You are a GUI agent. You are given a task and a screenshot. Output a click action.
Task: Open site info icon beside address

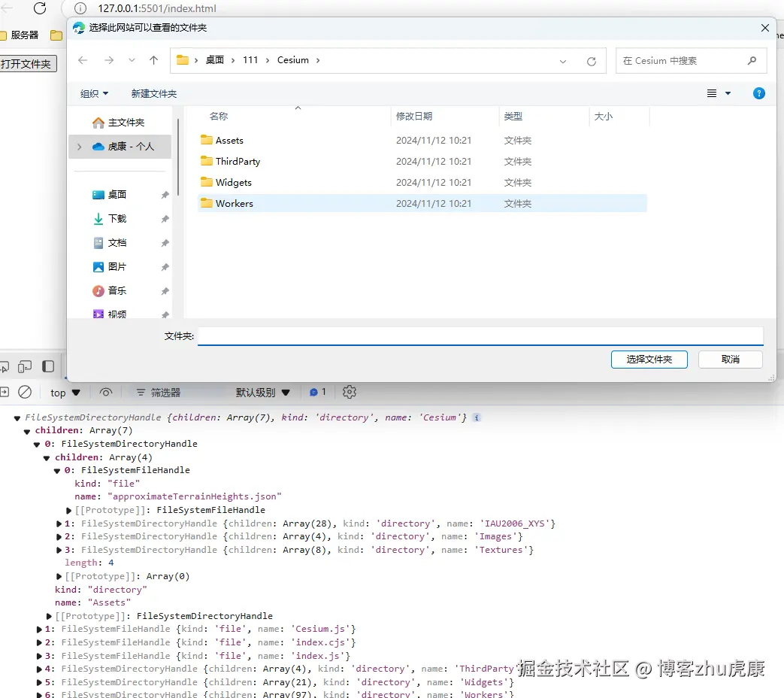[x=80, y=8]
